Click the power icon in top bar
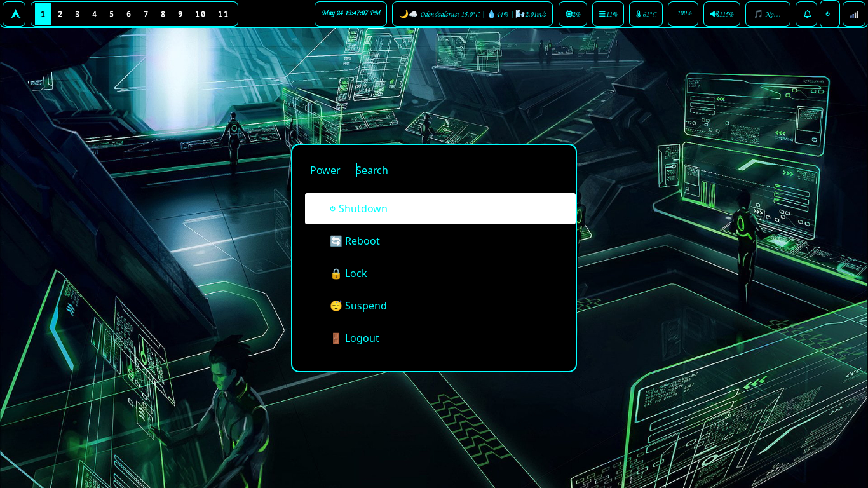This screenshot has width=868, height=488. point(830,14)
